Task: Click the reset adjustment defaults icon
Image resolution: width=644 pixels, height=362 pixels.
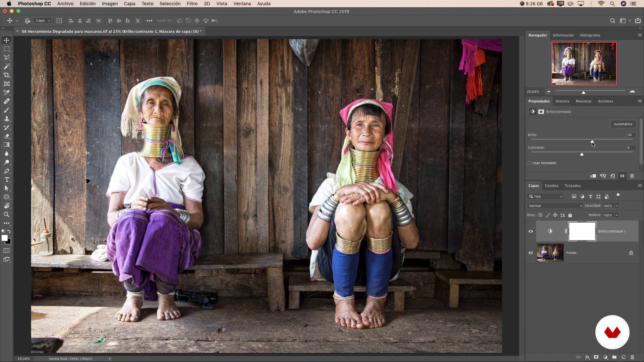Action: (x=612, y=176)
